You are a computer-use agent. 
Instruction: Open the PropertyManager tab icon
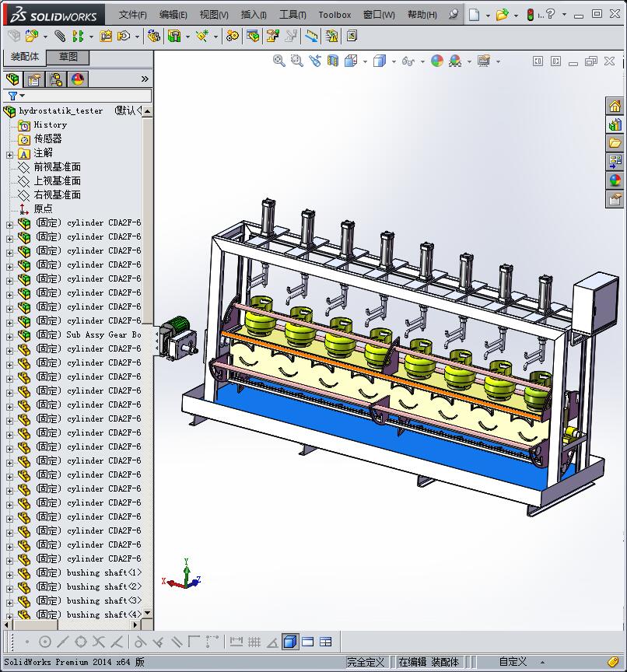point(34,79)
